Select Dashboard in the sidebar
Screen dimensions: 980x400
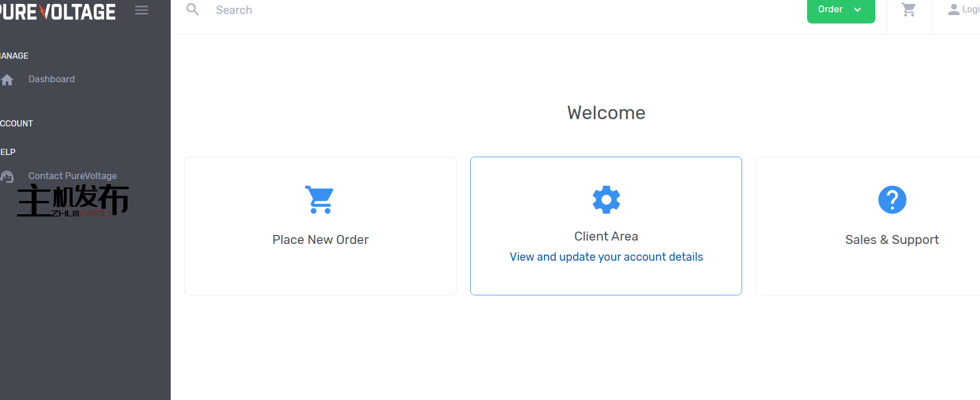(x=51, y=79)
